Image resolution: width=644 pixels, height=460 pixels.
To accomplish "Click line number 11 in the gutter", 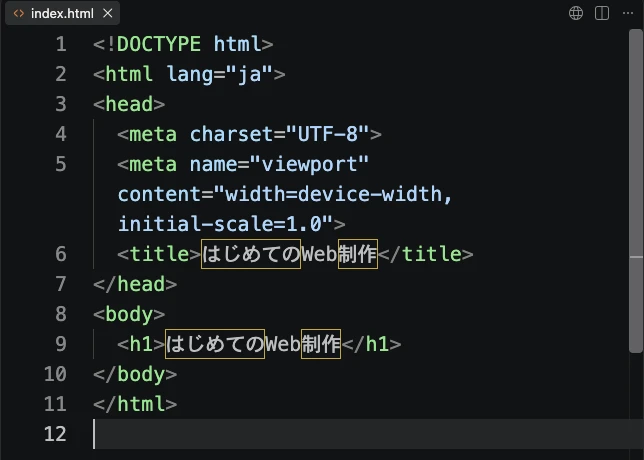I will point(55,404).
